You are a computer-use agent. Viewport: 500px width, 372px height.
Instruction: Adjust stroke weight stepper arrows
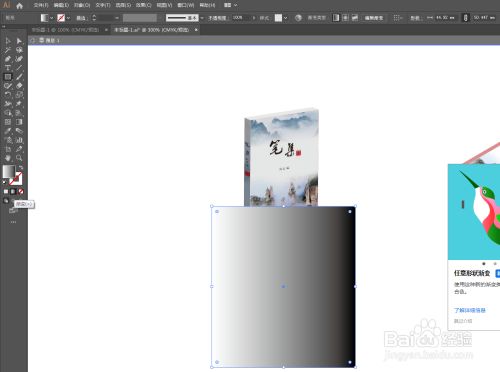click(x=94, y=18)
